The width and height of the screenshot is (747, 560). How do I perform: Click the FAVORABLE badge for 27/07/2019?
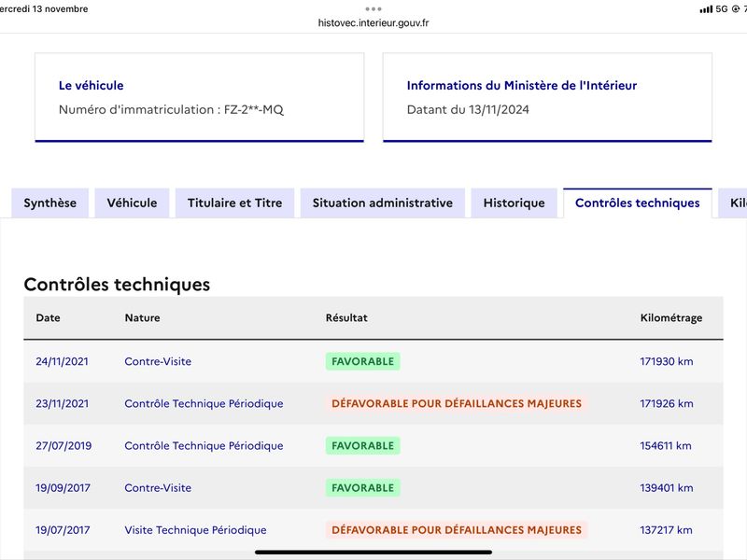(x=362, y=446)
